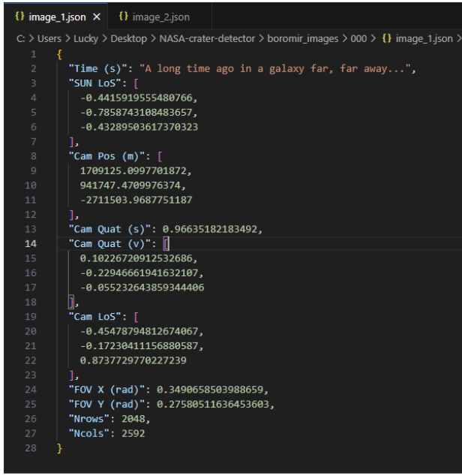Click value 0.27580511636453603
The width and height of the screenshot is (462, 476).
click(x=213, y=405)
